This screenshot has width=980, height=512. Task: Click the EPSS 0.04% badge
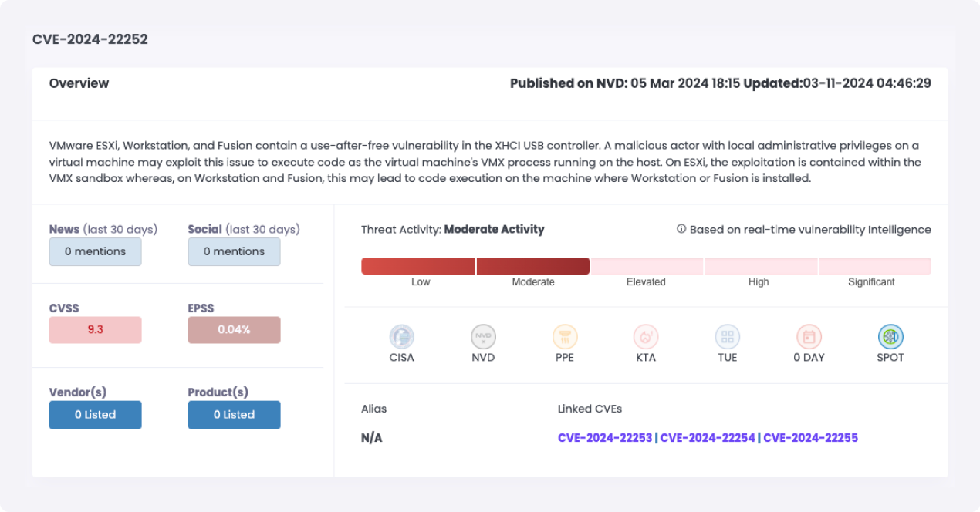point(234,330)
